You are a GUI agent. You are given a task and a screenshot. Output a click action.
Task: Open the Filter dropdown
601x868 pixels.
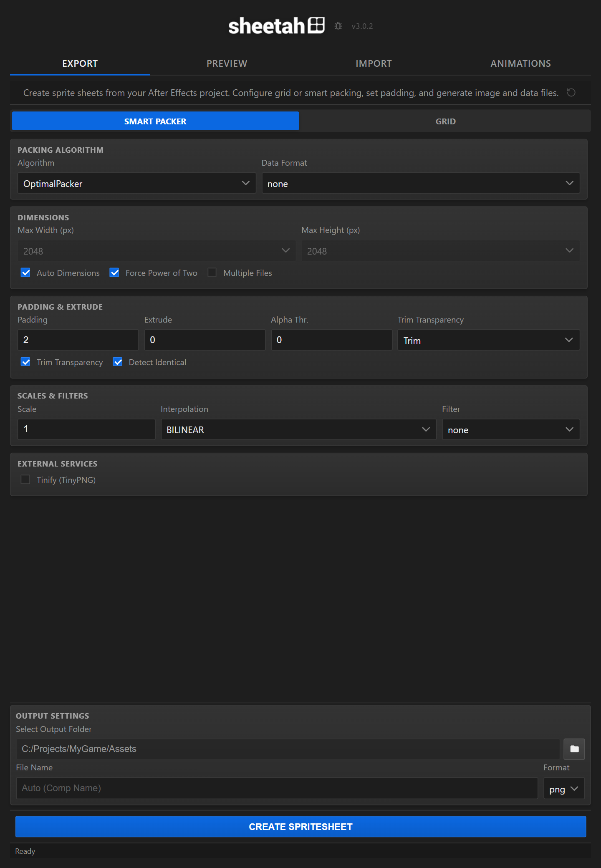coord(511,429)
